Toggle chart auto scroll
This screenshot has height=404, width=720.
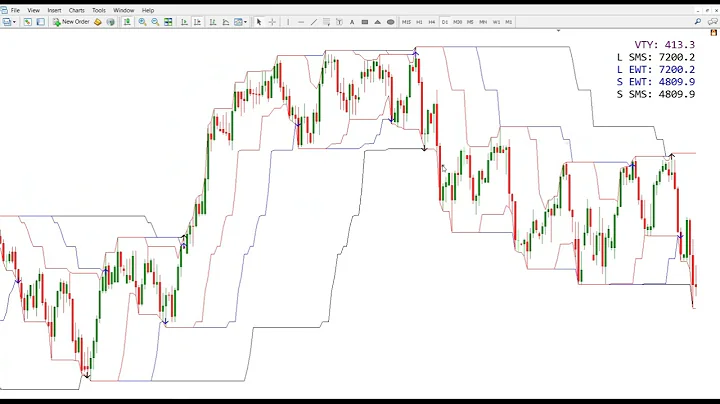click(184, 22)
